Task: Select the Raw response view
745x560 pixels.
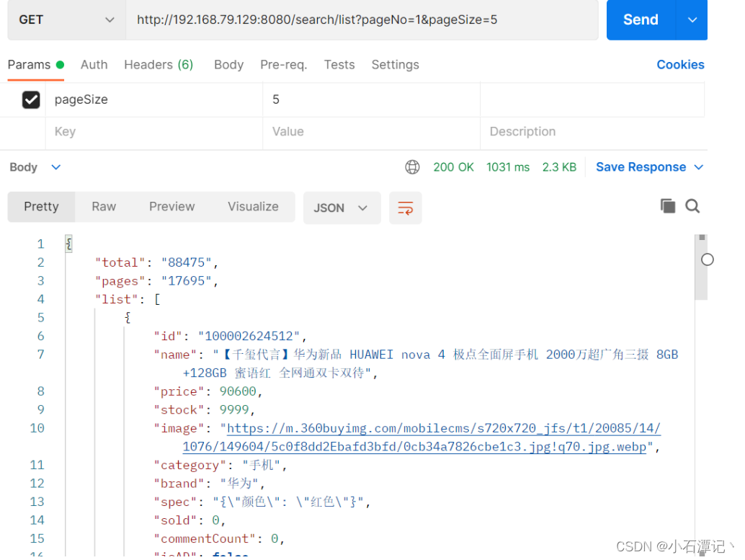Action: [104, 207]
